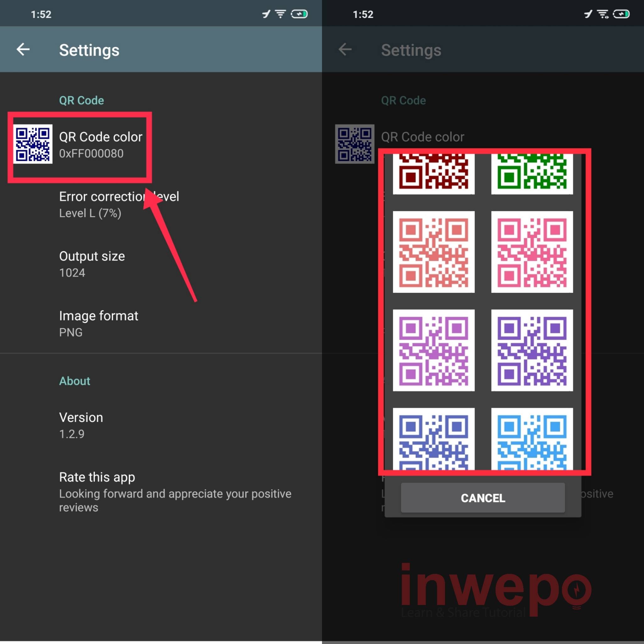Tap battery icon in left status bar

click(x=299, y=14)
